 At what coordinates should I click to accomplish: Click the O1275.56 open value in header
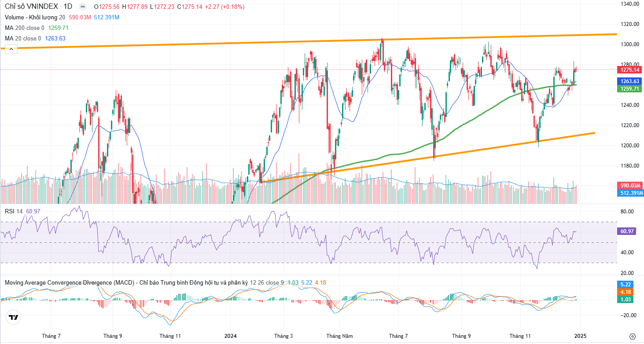[x=107, y=7]
